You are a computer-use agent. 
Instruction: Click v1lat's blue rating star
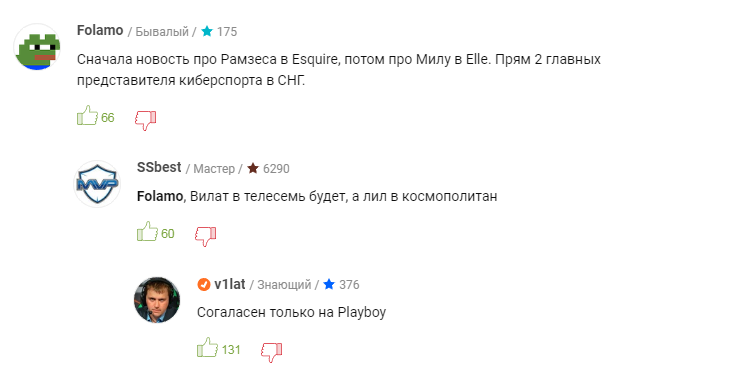[x=329, y=284]
